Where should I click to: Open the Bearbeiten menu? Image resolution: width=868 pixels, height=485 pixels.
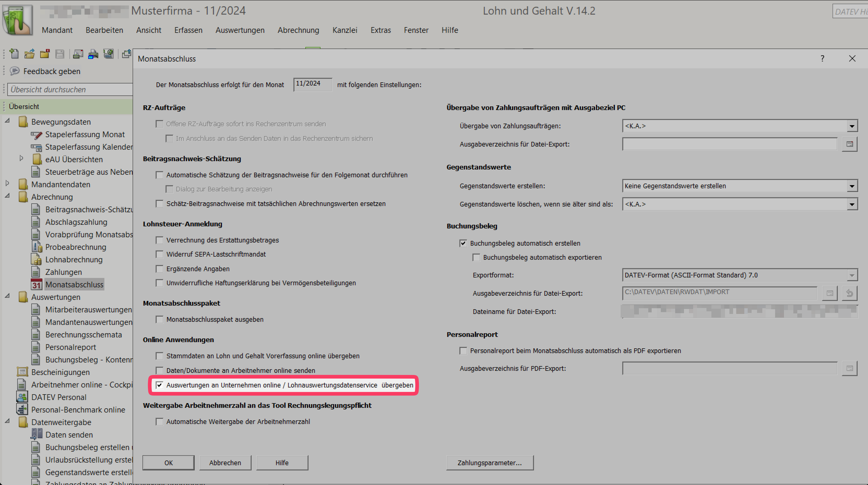104,30
